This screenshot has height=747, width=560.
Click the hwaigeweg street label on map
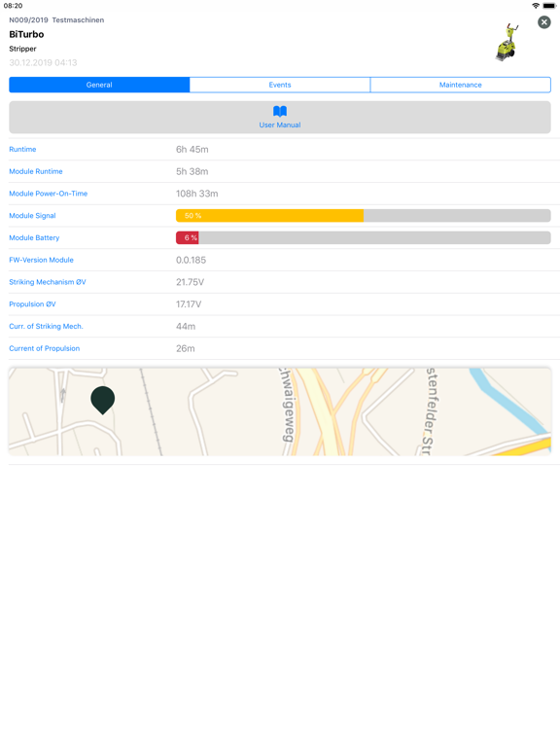(288, 405)
